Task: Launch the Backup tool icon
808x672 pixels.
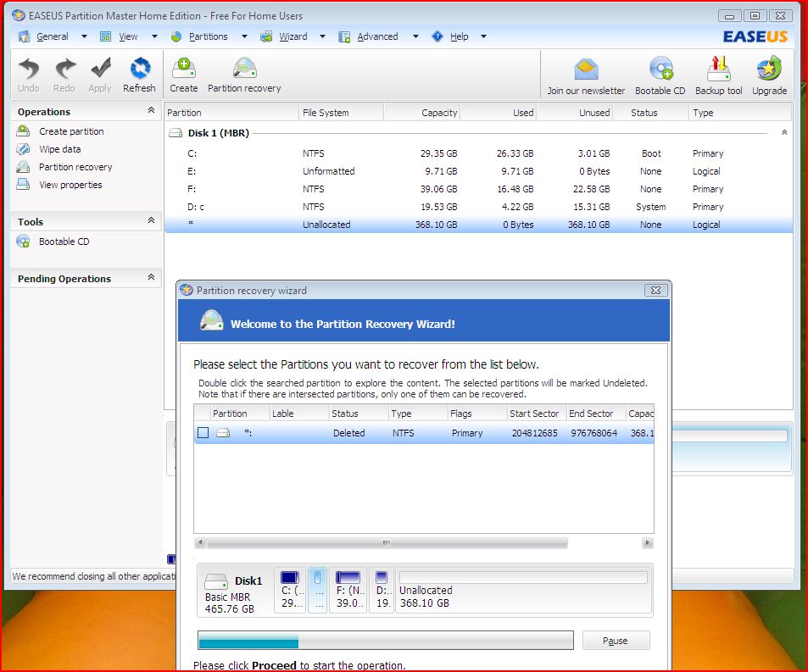Action: pos(719,69)
